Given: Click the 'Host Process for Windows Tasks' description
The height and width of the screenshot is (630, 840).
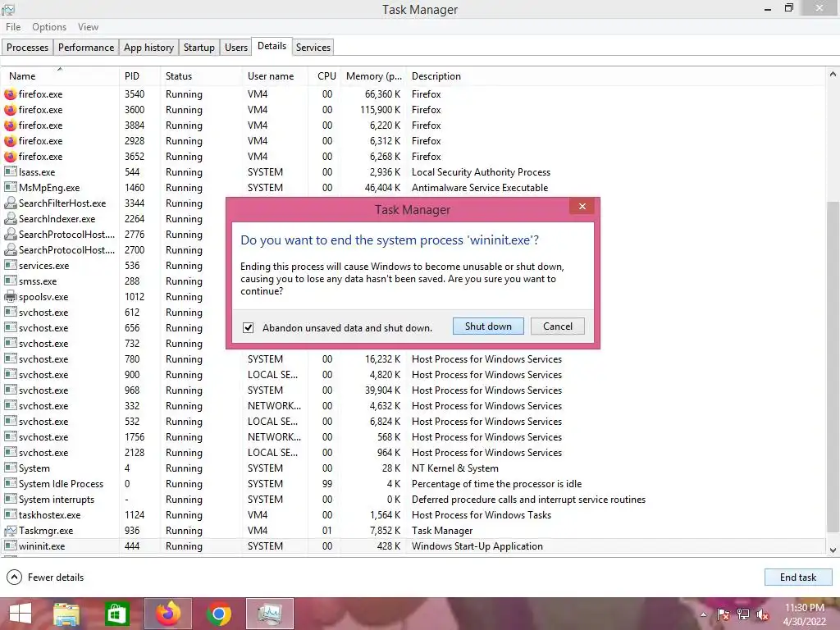Looking at the screenshot, I should click(481, 515).
